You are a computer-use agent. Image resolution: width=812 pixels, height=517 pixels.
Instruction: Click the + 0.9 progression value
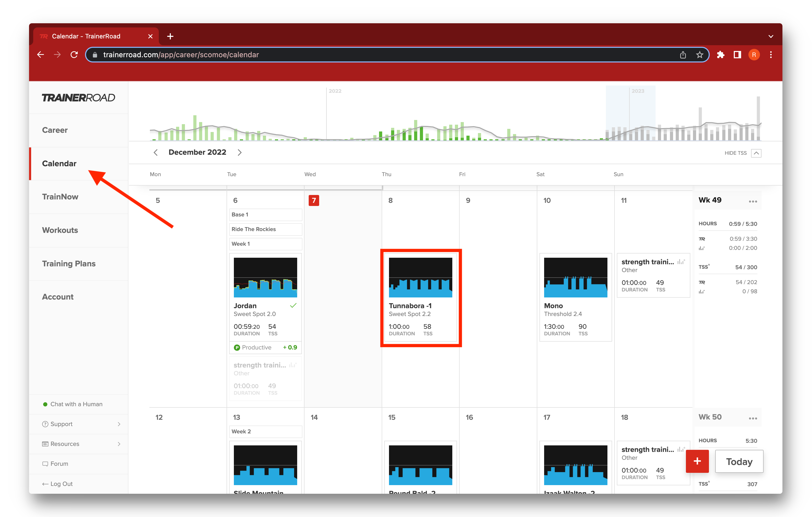pyautogui.click(x=290, y=347)
